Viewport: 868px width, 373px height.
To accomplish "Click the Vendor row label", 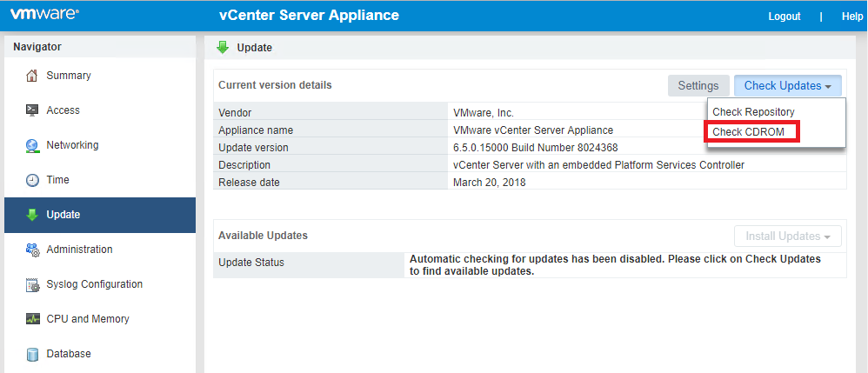I will point(235,113).
